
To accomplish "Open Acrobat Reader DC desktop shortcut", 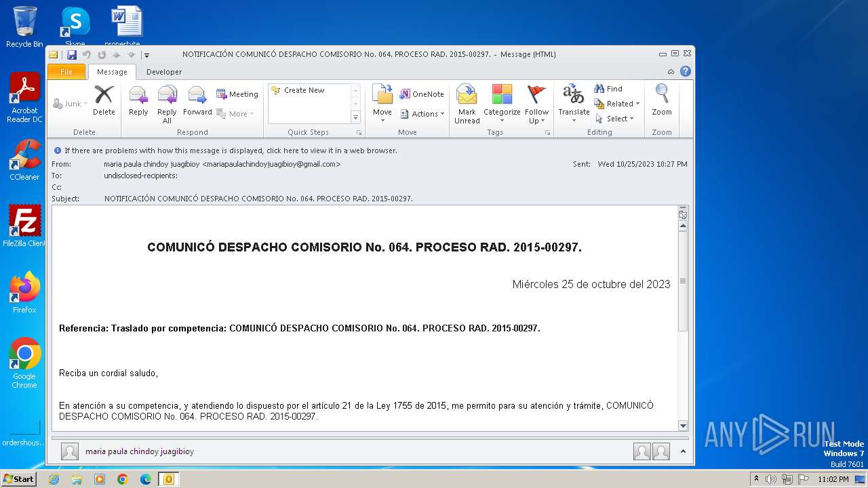I will tap(24, 98).
